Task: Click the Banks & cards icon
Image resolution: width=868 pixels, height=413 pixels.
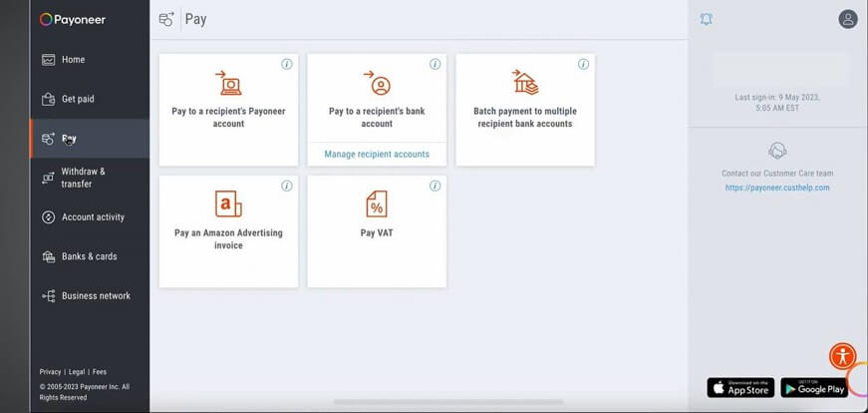Action: (x=48, y=256)
